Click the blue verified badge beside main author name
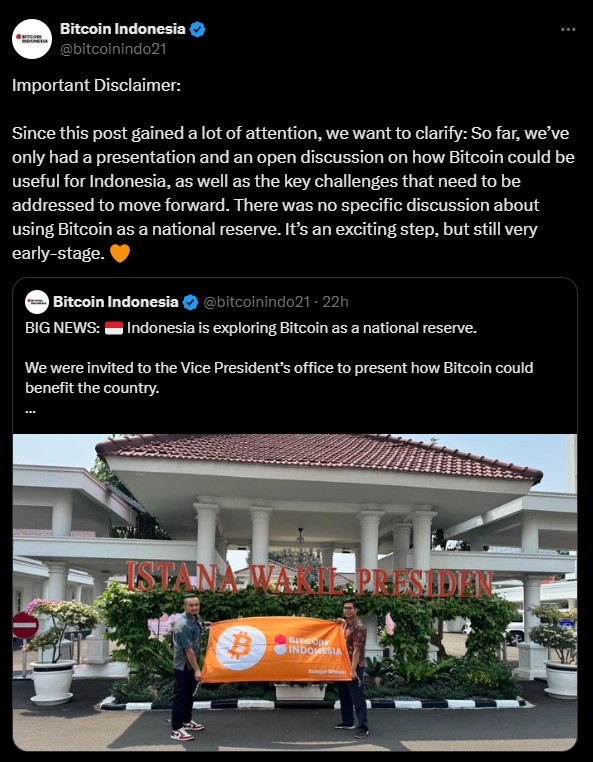The image size is (593, 762). tap(197, 30)
